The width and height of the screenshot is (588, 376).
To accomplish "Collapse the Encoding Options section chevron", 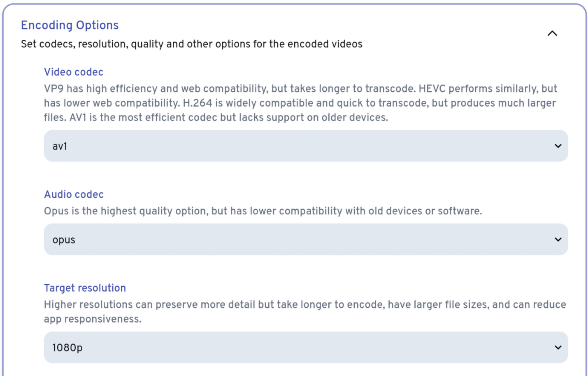I will [x=552, y=33].
